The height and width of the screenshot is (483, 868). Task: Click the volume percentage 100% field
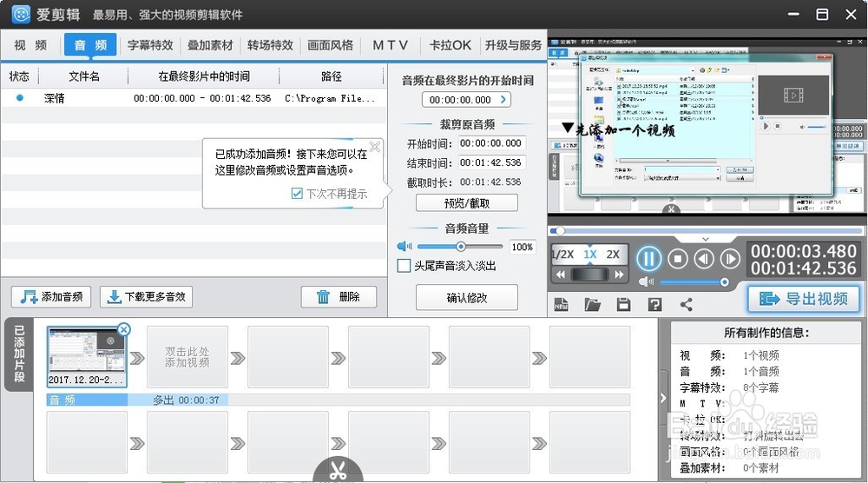(x=522, y=247)
